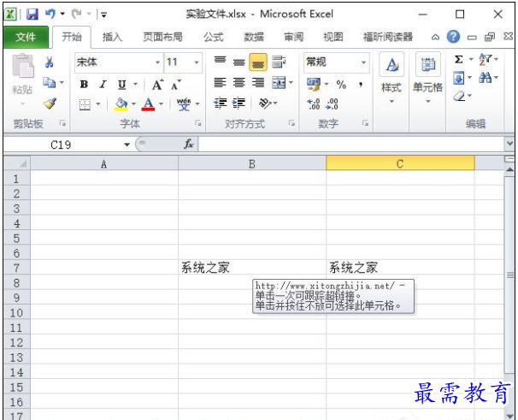Toggle italic formatting

[x=103, y=85]
